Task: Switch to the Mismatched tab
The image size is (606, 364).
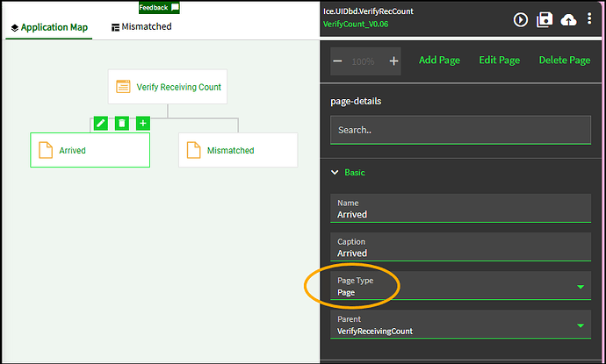Action: point(141,27)
